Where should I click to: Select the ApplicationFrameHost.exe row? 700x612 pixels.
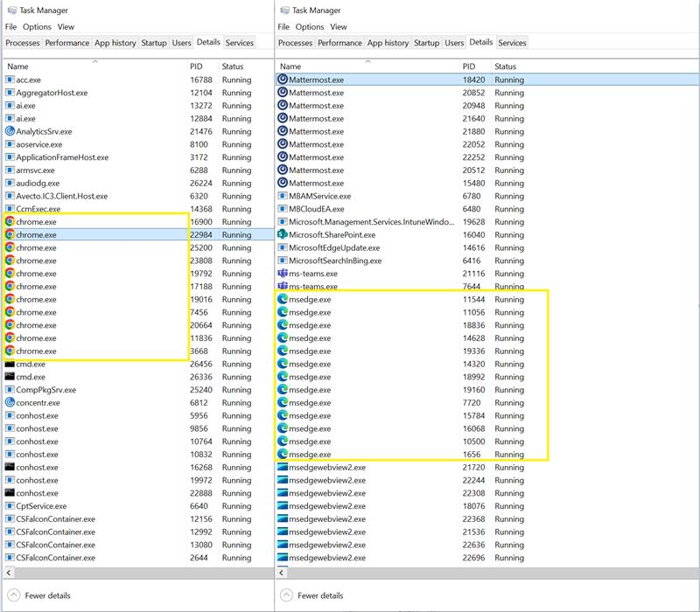click(x=138, y=157)
